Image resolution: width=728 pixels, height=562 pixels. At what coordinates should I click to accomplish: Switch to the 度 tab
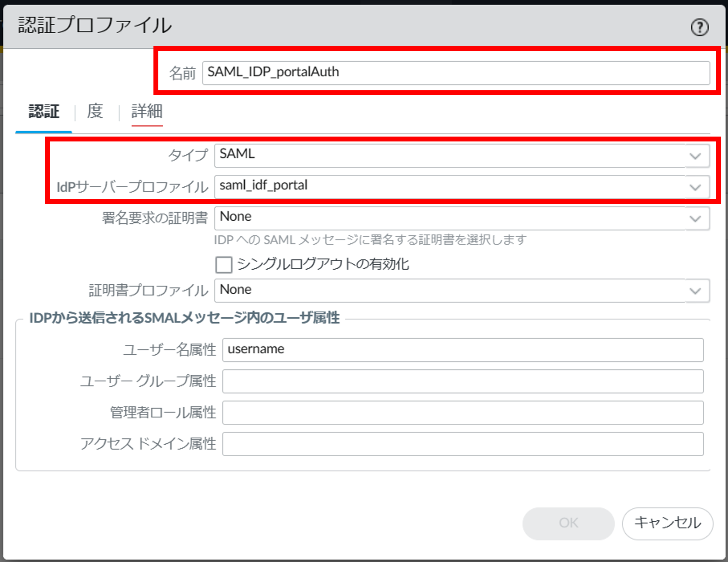pos(95,112)
